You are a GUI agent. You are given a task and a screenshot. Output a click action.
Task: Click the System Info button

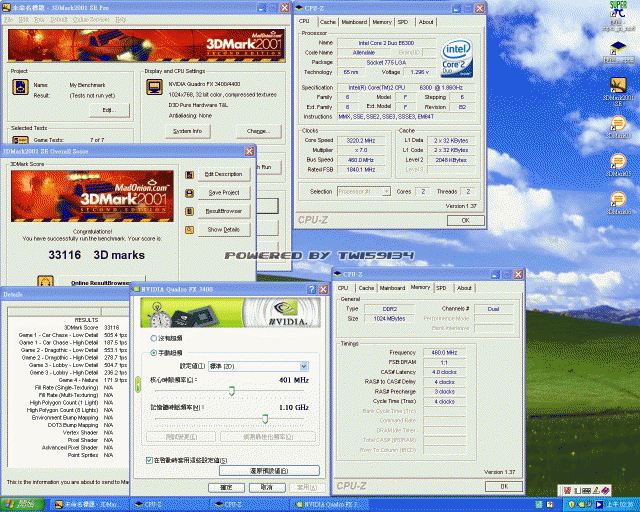point(188,131)
